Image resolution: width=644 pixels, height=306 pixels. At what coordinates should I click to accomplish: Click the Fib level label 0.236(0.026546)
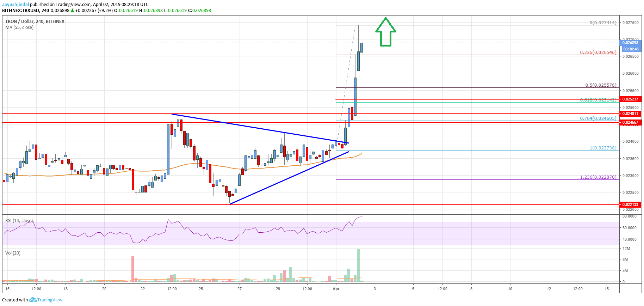pyautogui.click(x=598, y=53)
